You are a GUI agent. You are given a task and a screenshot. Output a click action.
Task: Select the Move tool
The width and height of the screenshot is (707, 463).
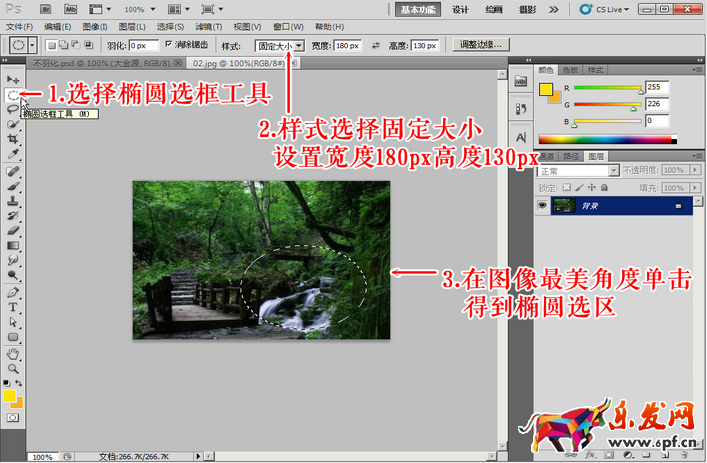13,79
